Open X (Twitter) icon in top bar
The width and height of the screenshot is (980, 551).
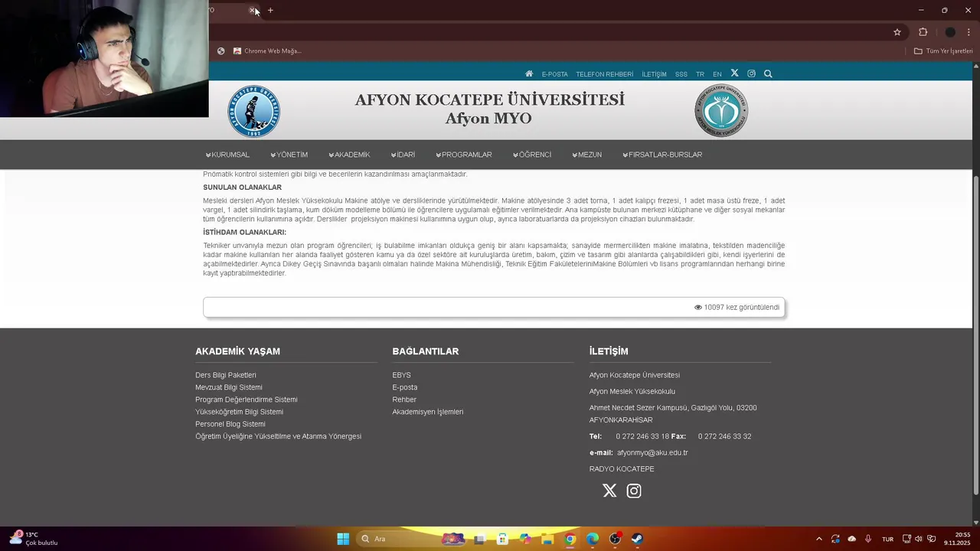[734, 73]
